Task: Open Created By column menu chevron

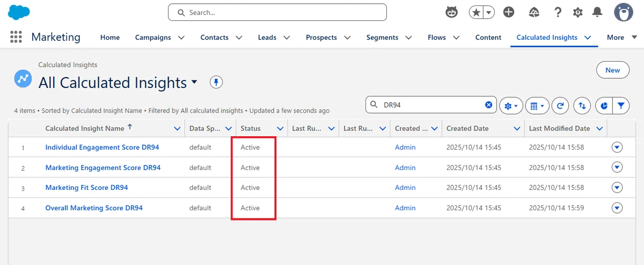Action: [435, 129]
